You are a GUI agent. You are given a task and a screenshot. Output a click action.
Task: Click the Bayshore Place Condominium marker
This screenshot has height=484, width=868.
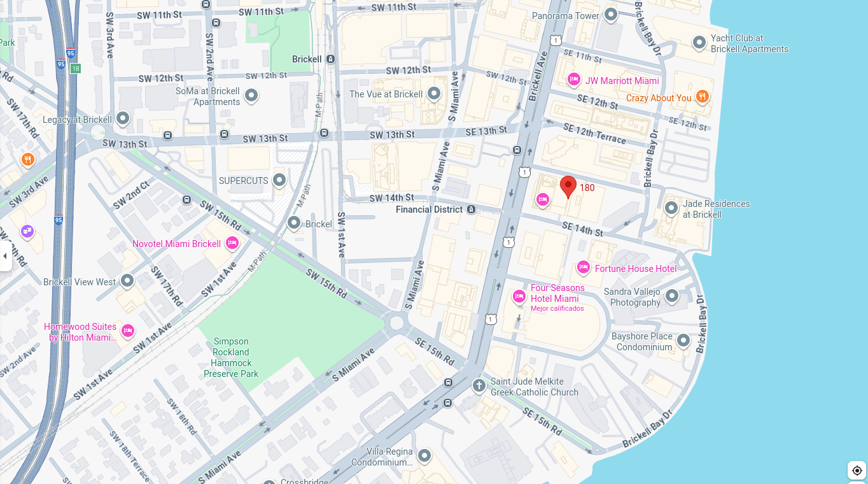click(x=683, y=340)
